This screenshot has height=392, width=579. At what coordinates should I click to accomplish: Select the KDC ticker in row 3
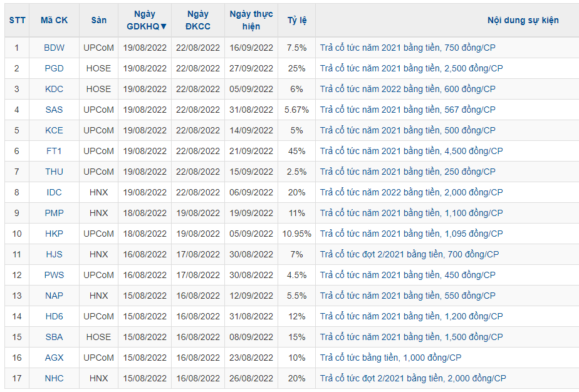coord(54,89)
